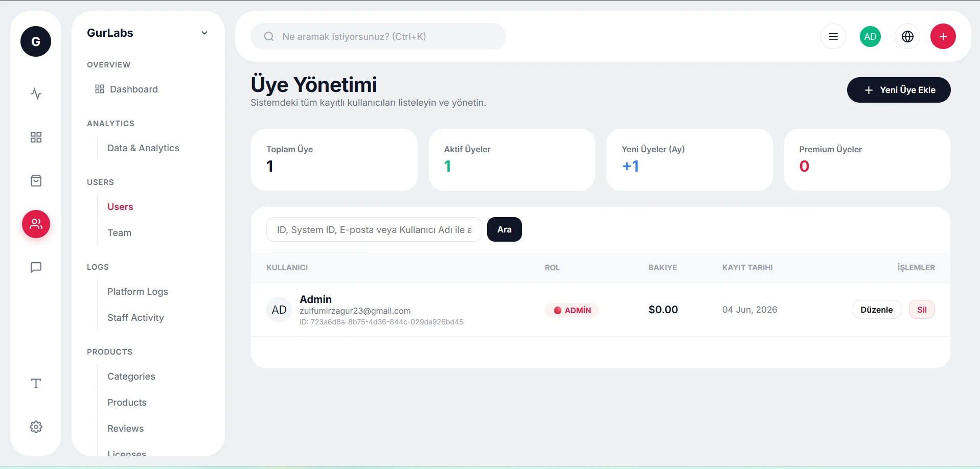The width and height of the screenshot is (980, 469).
Task: Click zulfumirzagur23@gmail.com email text
Action: click(355, 311)
